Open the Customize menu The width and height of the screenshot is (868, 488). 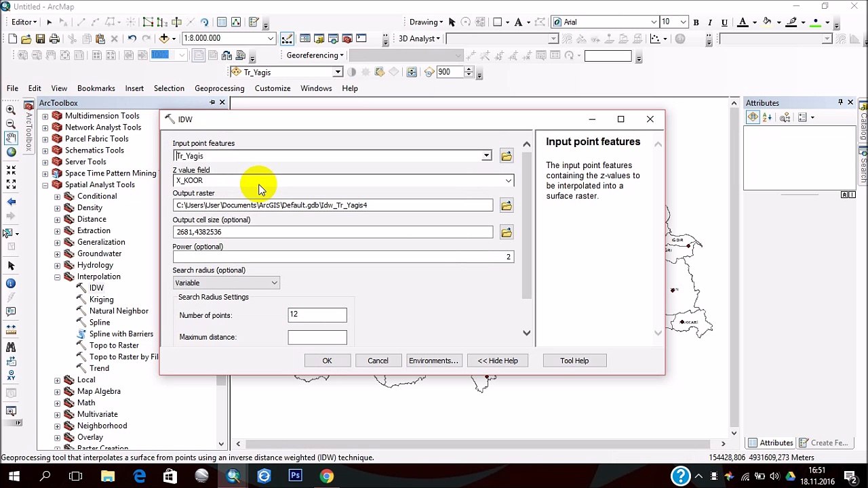click(x=273, y=88)
